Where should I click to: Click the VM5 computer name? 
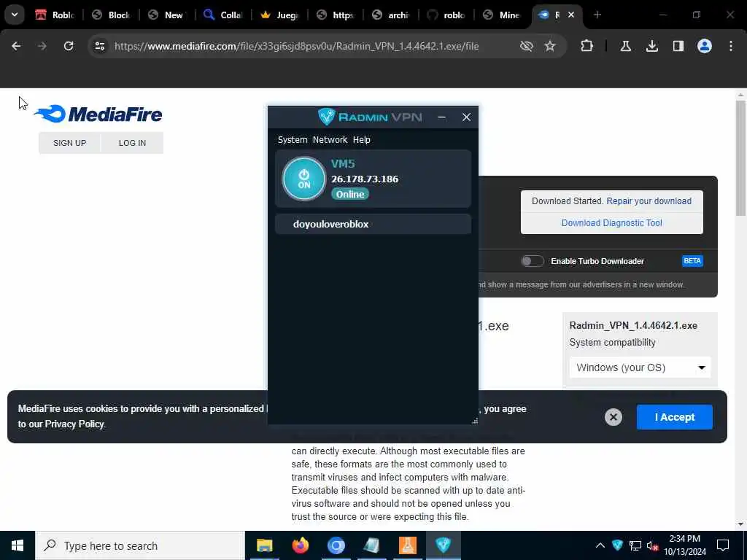point(343,164)
